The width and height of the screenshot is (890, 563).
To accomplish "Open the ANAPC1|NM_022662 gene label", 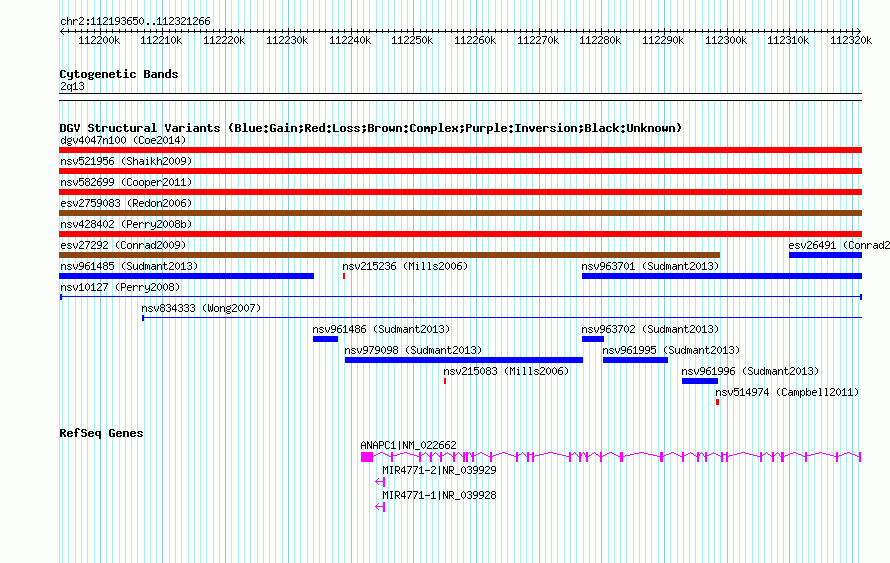I will pos(408,445).
